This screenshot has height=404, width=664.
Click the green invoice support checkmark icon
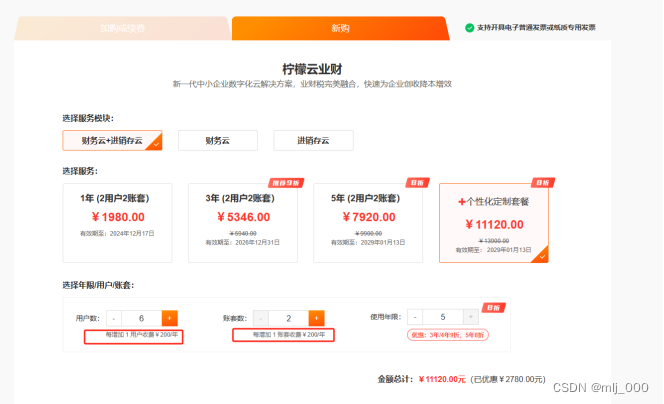pos(469,28)
